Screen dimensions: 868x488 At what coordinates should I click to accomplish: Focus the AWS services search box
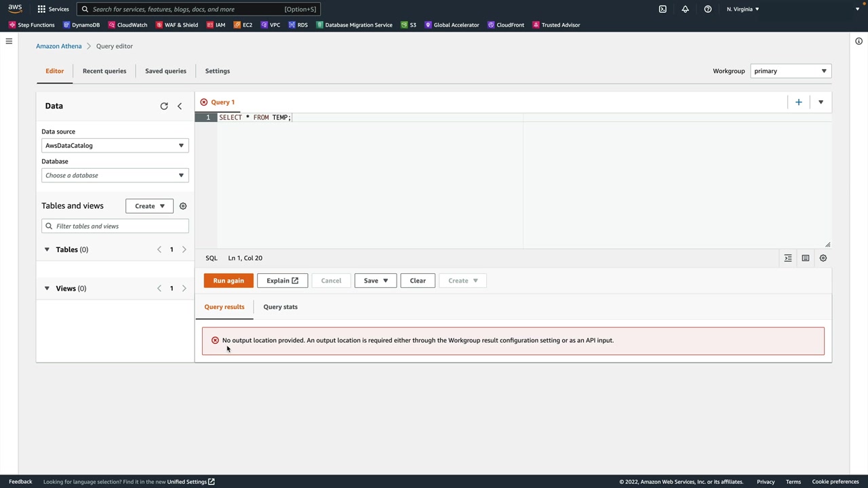pyautogui.click(x=198, y=9)
